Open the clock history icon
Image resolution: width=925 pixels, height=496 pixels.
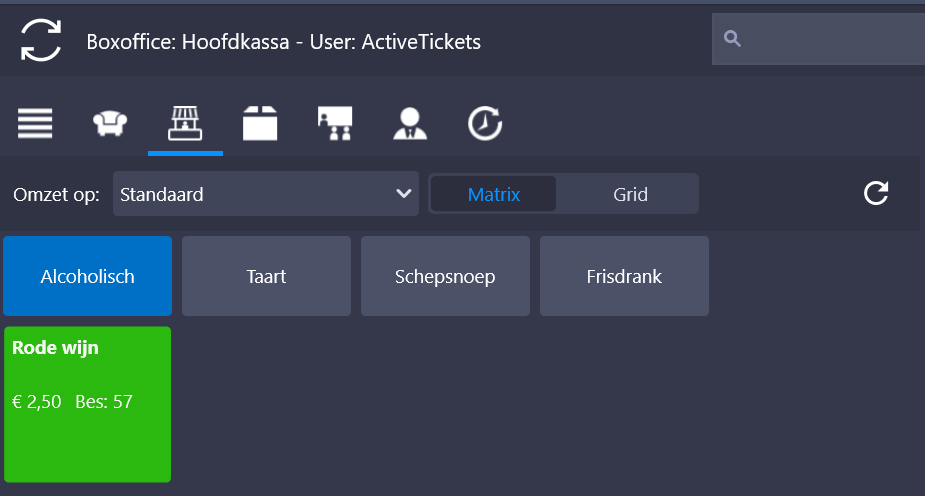coord(485,123)
